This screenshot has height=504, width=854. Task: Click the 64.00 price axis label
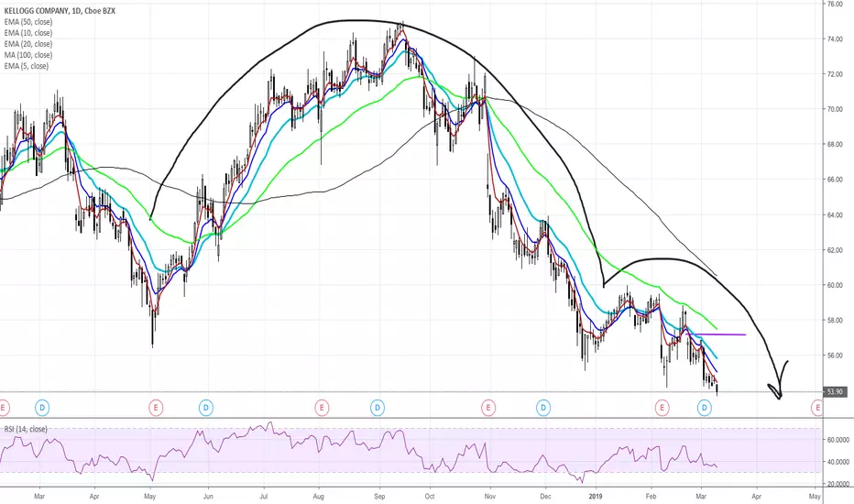tap(835, 214)
